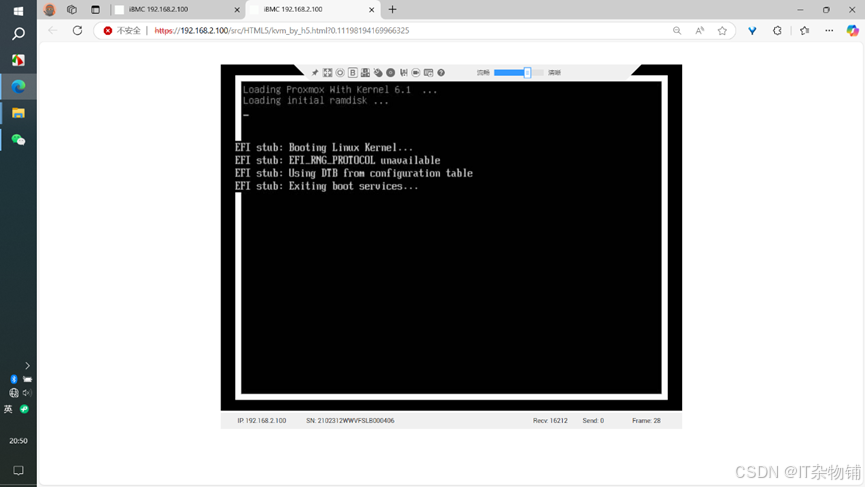
Task: Open Copilot sidebar icon
Action: tap(852, 31)
